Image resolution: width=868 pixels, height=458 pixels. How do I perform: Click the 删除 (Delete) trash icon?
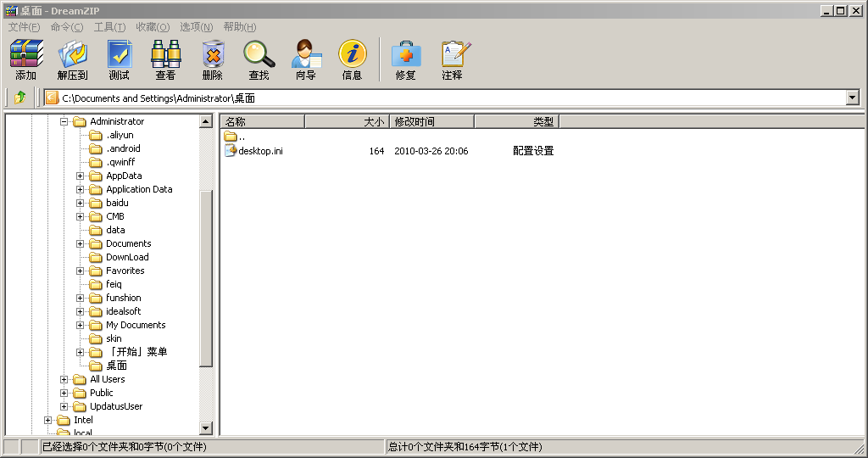[213, 53]
